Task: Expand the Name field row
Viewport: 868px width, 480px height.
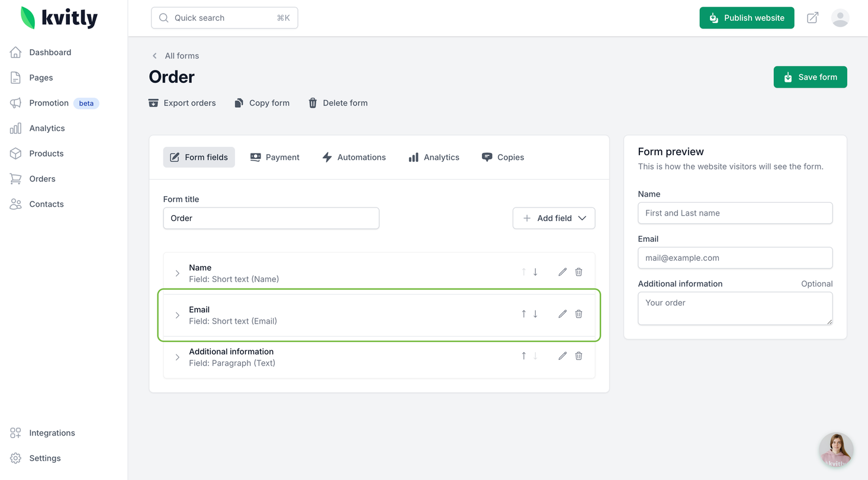Action: (177, 273)
